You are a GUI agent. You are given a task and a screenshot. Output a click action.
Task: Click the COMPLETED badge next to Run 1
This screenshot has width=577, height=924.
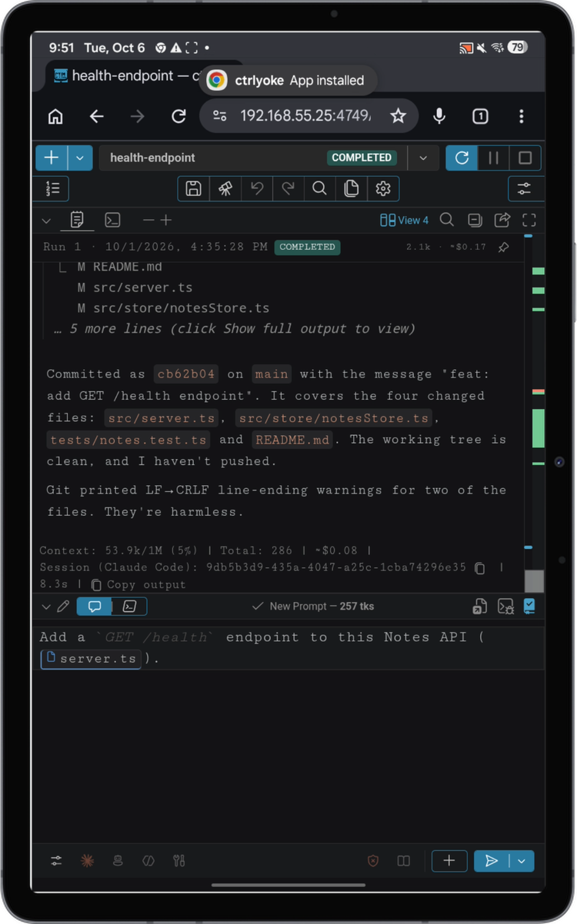coord(307,247)
